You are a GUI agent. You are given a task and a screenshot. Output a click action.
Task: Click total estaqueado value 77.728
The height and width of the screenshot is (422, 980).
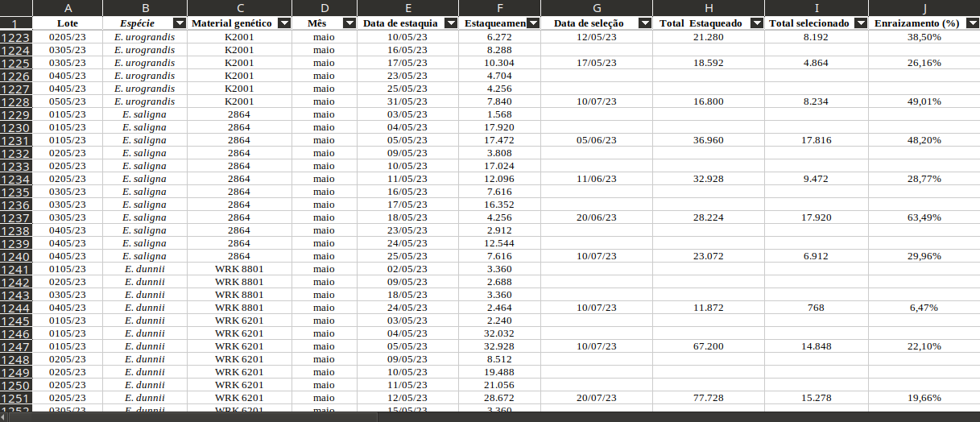click(708, 398)
